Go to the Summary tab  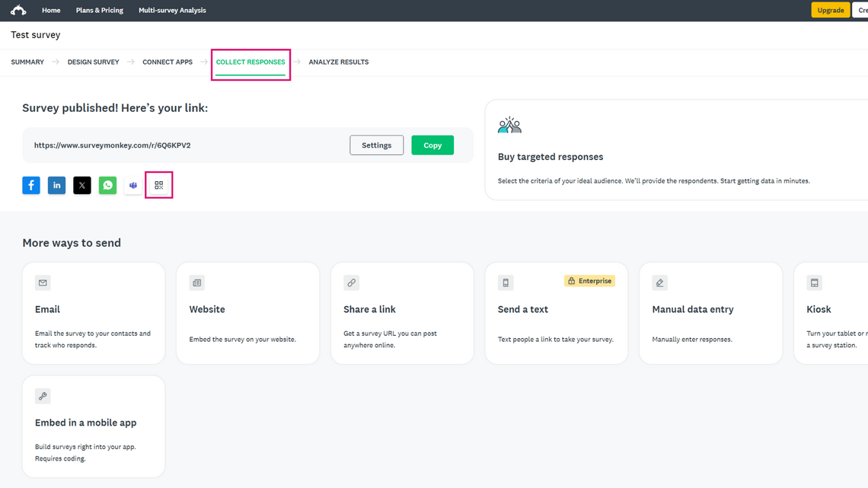(27, 62)
